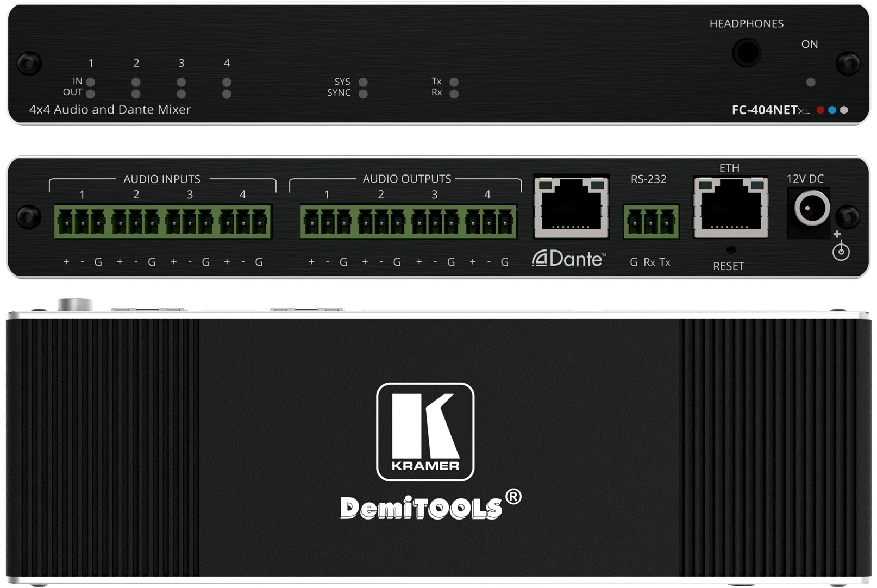This screenshot has width=877, height=588.
Task: Click the AUDIO INPUTS heading
Action: 162,179
